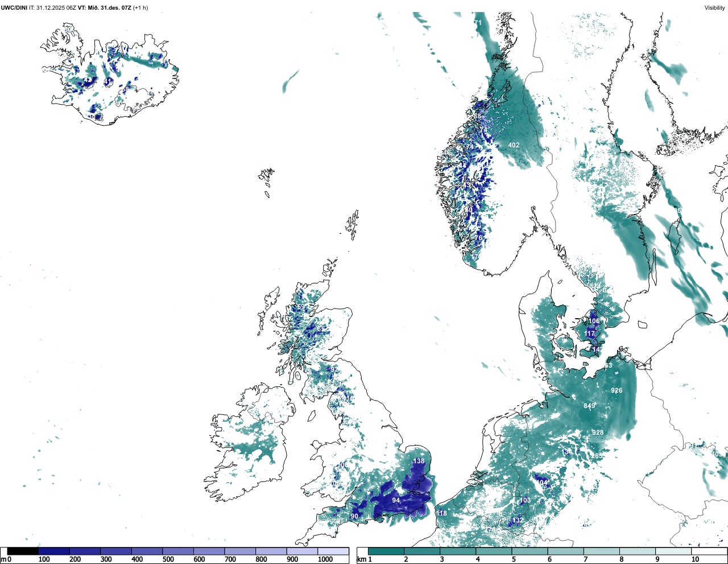
Task: Click the '117' value over Denmark
Action: (x=590, y=334)
